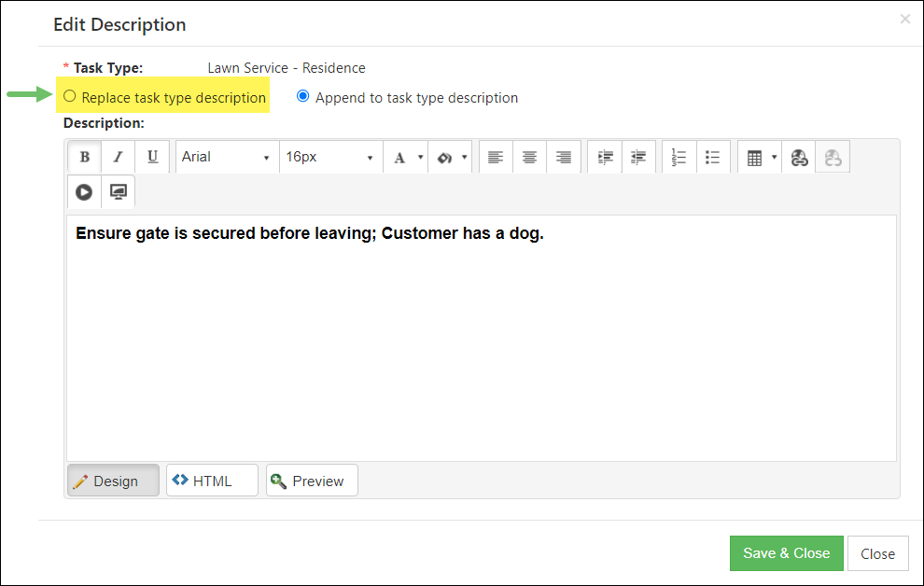Insert numbered list
This screenshot has height=586, width=924.
tap(679, 158)
